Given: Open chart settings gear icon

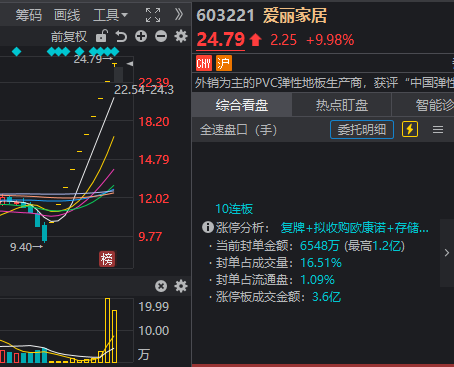Looking at the screenshot, I should point(181,36).
